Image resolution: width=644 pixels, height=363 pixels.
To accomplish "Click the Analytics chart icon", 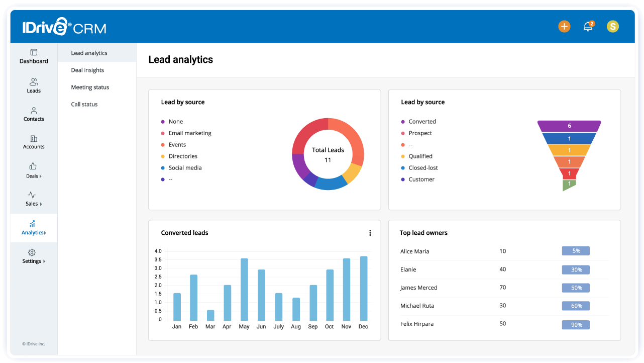I will tap(32, 223).
